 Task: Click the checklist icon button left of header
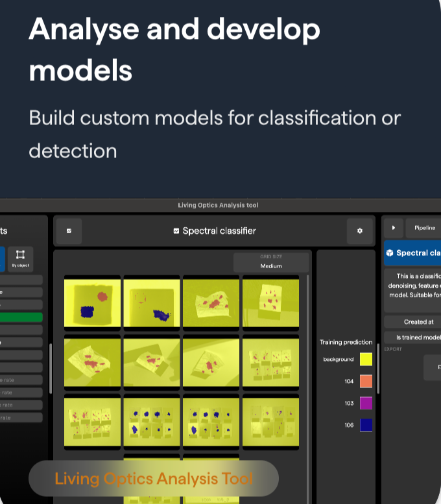click(69, 231)
